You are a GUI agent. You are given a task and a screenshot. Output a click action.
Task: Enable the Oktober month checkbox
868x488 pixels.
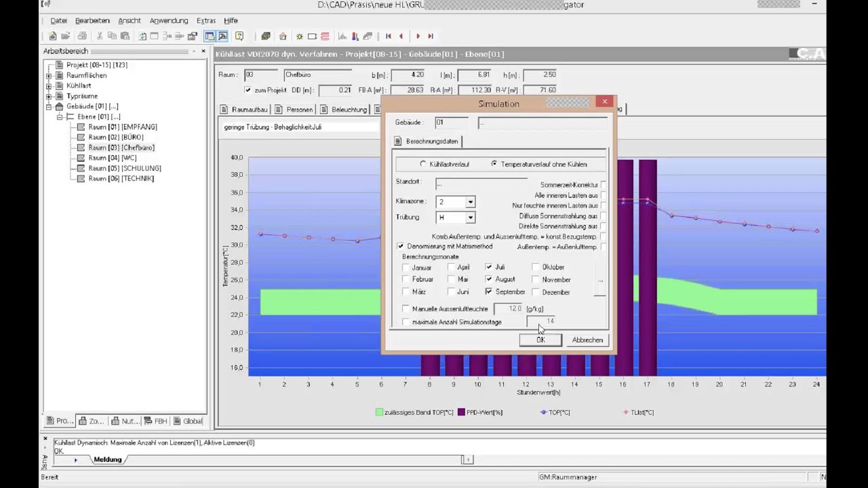[x=536, y=267]
